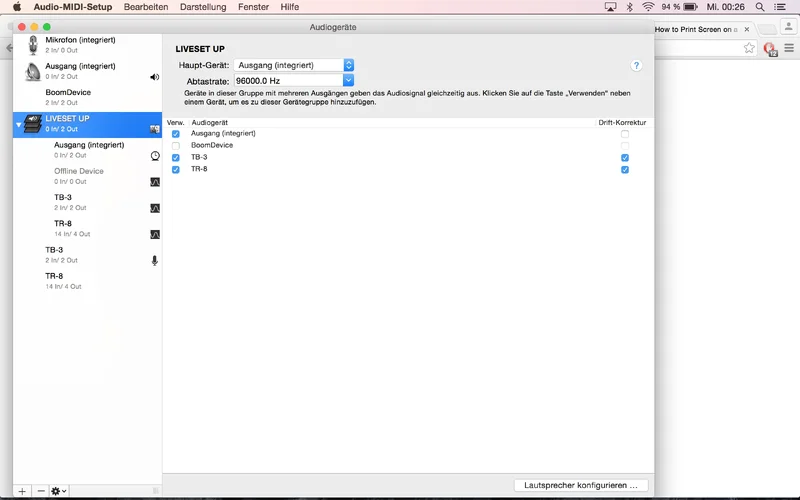Open the Darstellung menu
The image size is (800, 500).
[203, 7]
